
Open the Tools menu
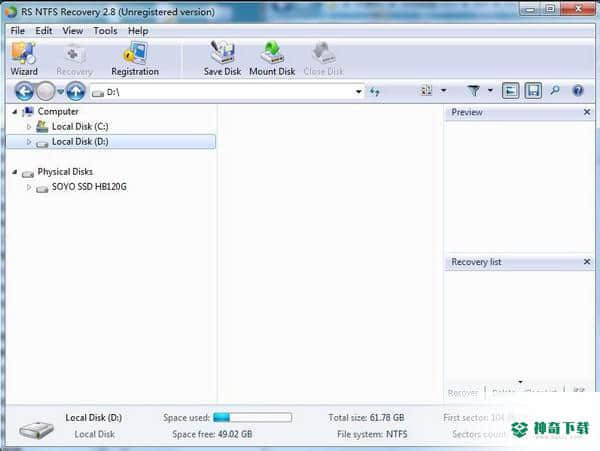105,31
